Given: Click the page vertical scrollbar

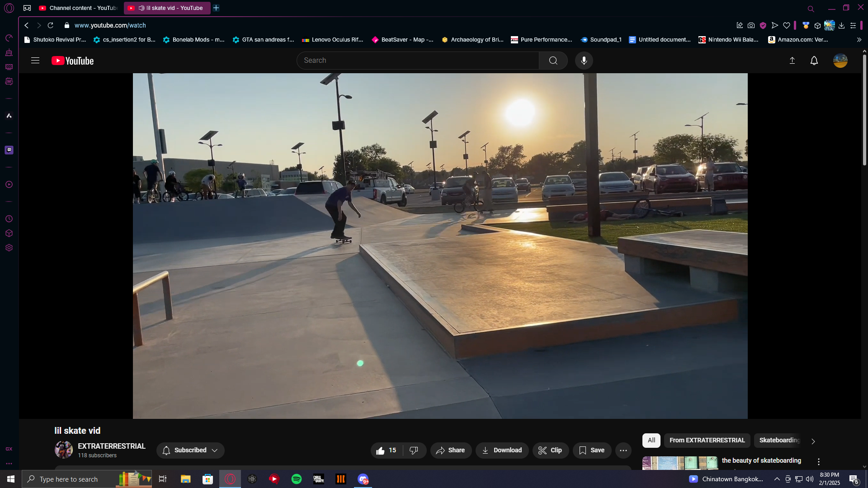Looking at the screenshot, I should point(864,111).
